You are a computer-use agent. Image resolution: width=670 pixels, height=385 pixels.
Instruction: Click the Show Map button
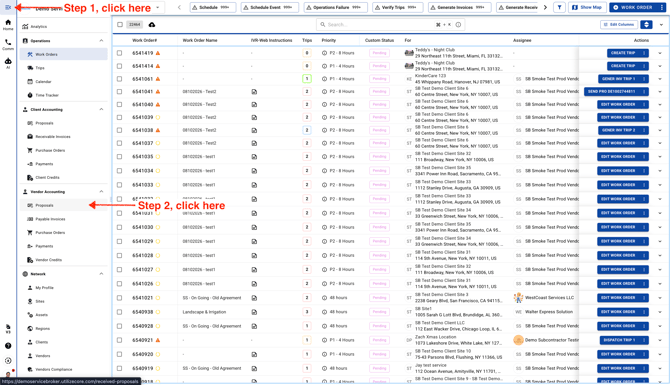point(587,7)
